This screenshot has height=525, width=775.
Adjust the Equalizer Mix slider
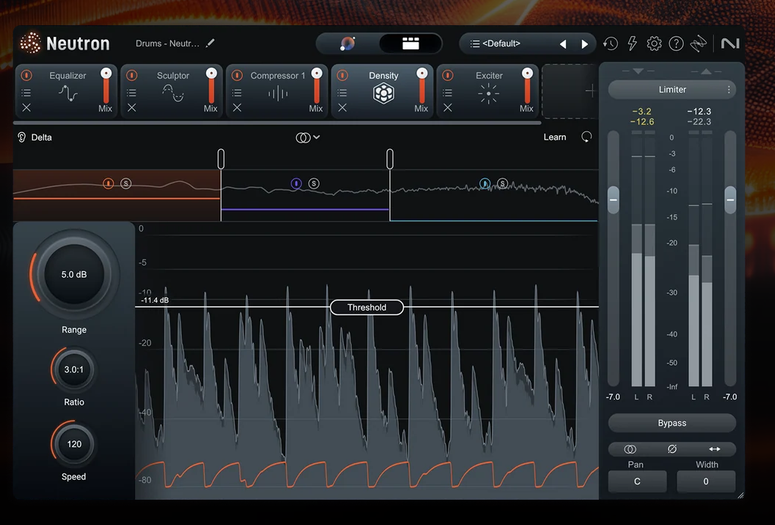pos(106,86)
